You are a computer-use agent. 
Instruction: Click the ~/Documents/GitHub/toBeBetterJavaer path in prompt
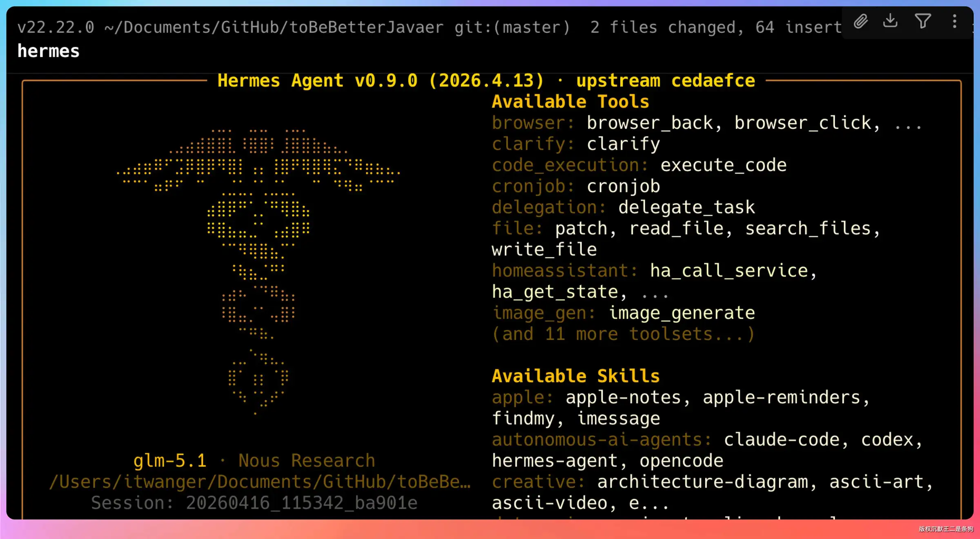click(x=274, y=27)
